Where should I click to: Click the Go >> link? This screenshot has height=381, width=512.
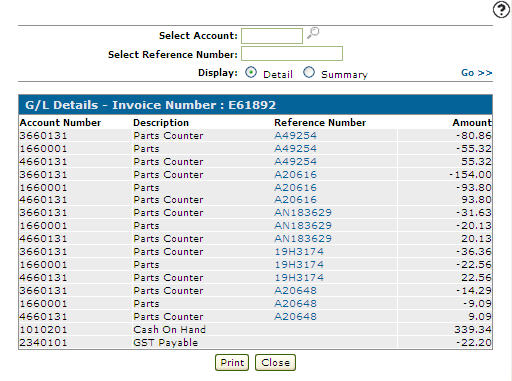pos(477,73)
